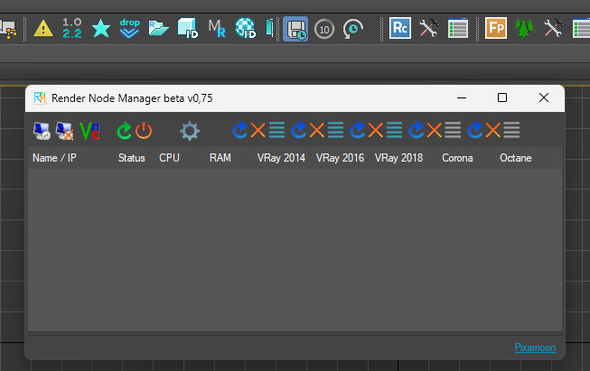
Task: Maximize the Render Node Manager window
Action: [x=502, y=98]
